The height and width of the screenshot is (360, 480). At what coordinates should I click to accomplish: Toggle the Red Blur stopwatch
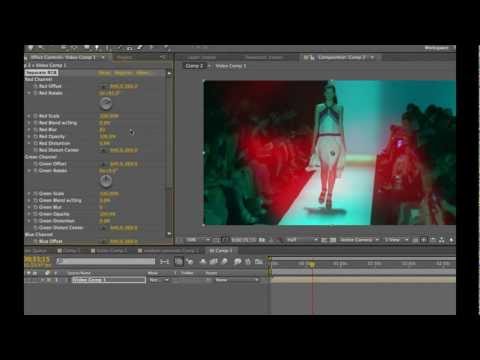[35, 130]
